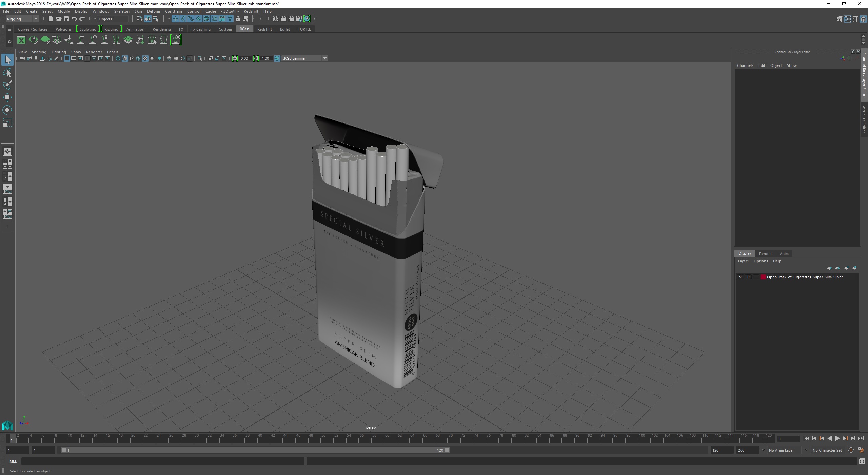
Task: Toggle textured display in viewport
Action: 145,58
